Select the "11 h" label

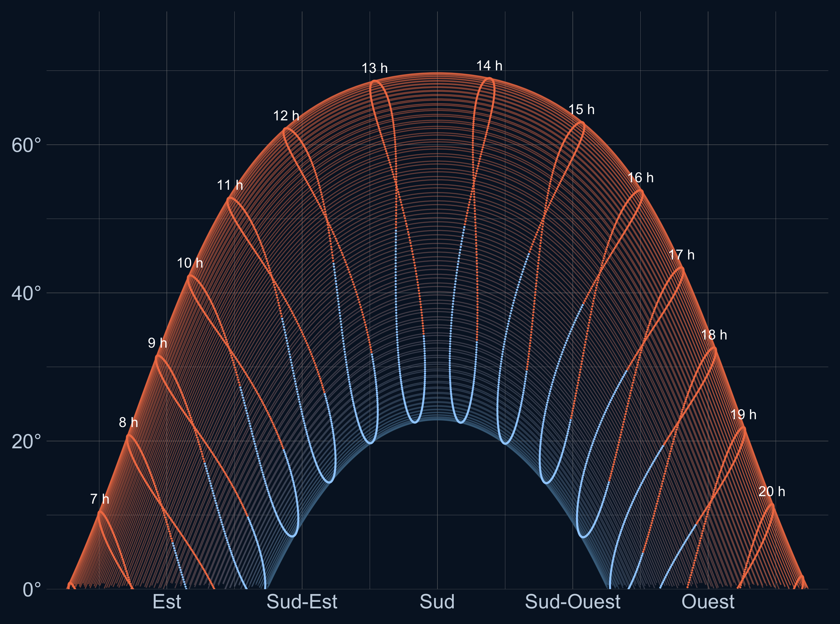tap(230, 185)
